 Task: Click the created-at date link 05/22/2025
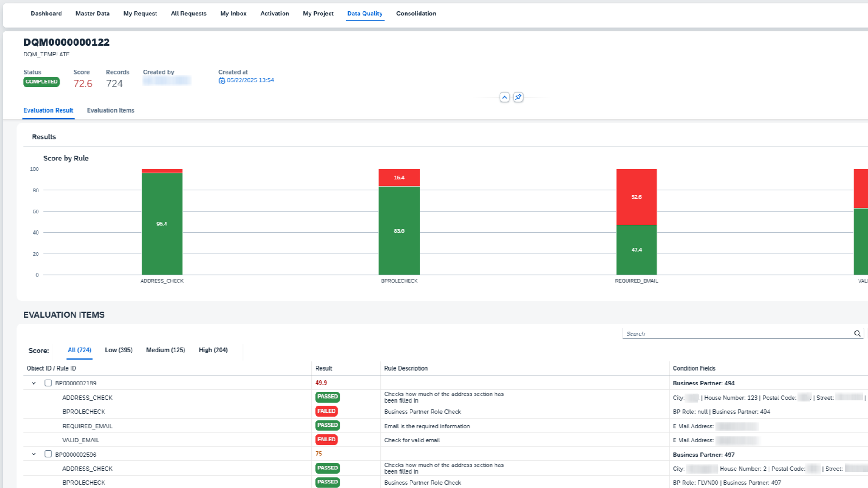tap(250, 80)
